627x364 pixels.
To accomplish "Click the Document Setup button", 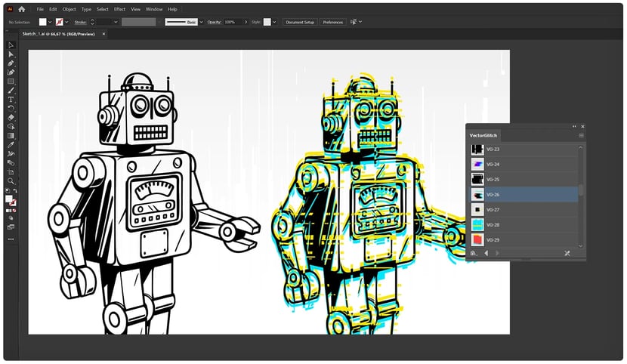I will click(299, 22).
